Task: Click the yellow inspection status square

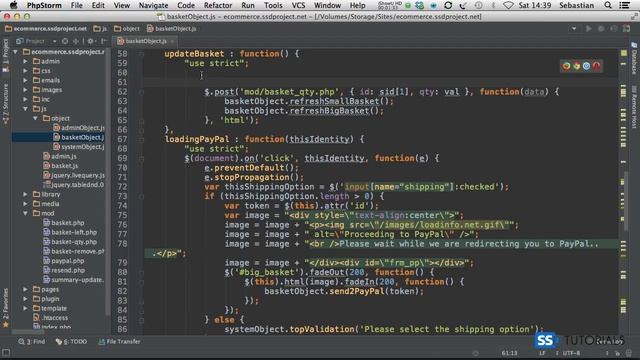Action: click(623, 53)
